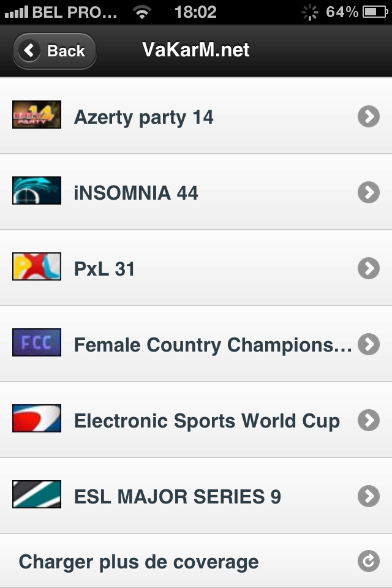The image size is (392, 588).
Task: Tap the Azerty party 14 logo thumbnail
Action: [x=37, y=115]
